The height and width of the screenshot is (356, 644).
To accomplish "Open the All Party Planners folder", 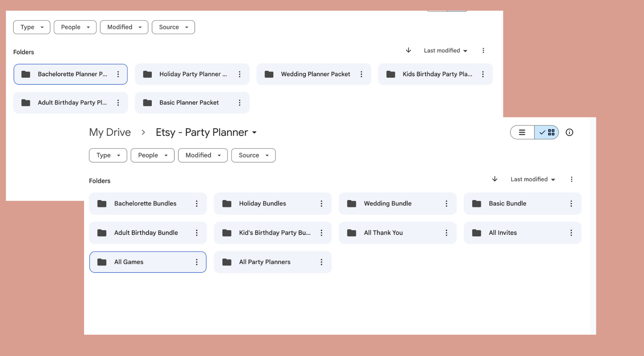I will (x=265, y=262).
